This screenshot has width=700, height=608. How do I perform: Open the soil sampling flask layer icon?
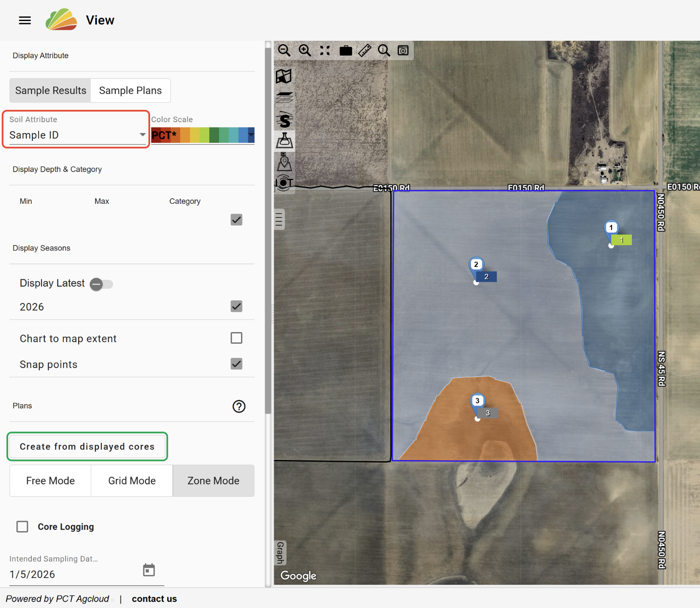[284, 141]
